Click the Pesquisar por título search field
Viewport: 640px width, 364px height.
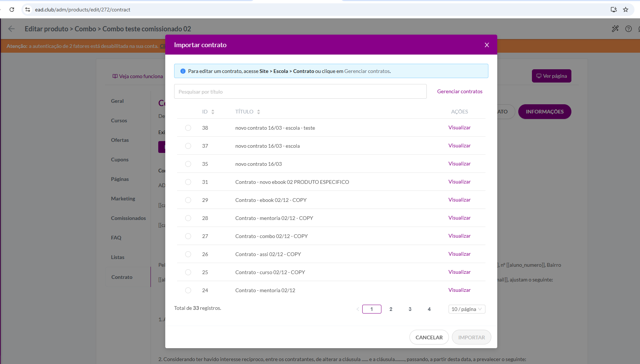click(300, 91)
